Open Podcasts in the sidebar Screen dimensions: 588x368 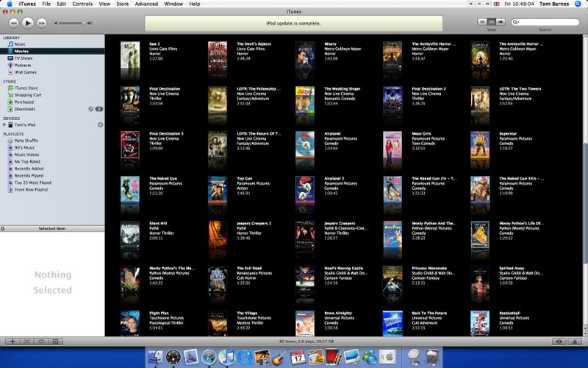coord(23,65)
